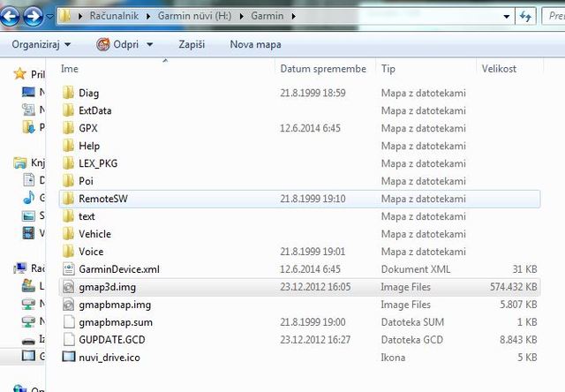
Task: Click the Pictures icon in sidebar
Action: pyautogui.click(x=28, y=215)
